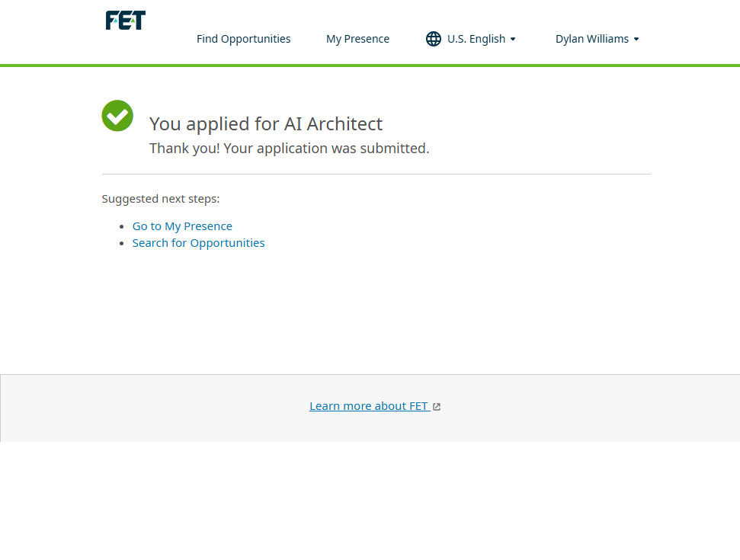Viewport: 740px width, 560px height.
Task: Click the gray divider below the confirmation
Action: coord(376,174)
